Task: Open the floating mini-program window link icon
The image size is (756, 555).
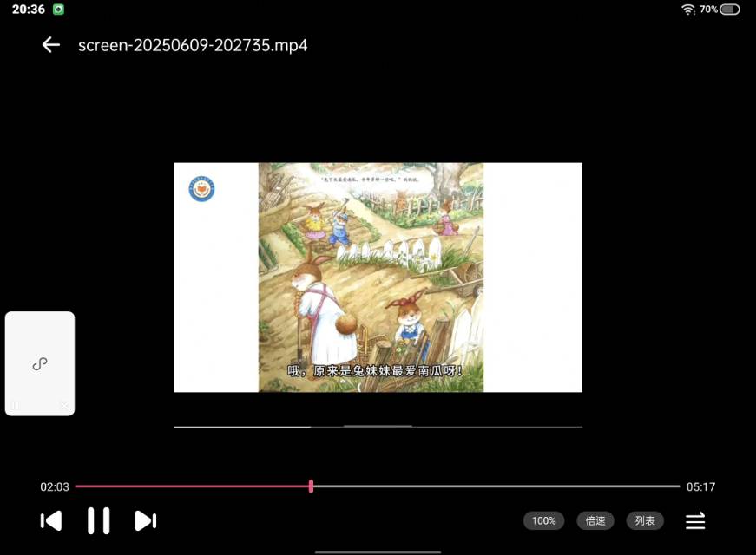Action: 40,363
